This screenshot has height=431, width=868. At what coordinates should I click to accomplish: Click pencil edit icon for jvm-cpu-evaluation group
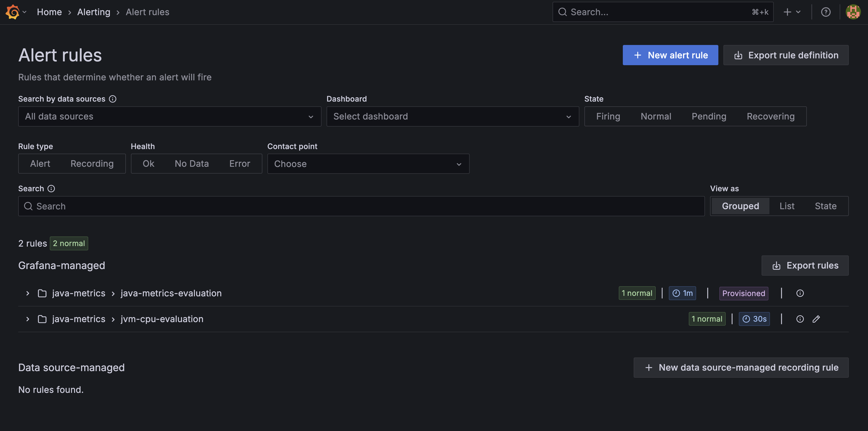(x=816, y=319)
